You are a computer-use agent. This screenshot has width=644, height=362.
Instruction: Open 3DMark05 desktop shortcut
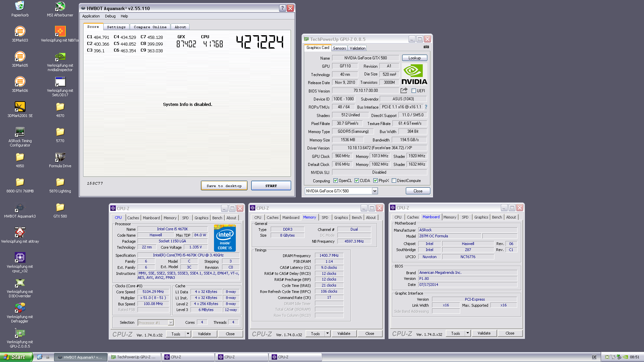[x=20, y=56]
